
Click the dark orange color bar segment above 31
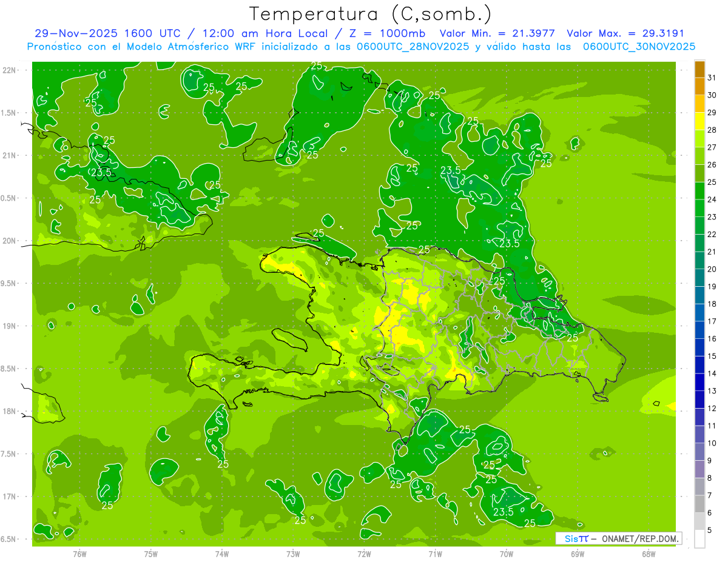coord(699,69)
